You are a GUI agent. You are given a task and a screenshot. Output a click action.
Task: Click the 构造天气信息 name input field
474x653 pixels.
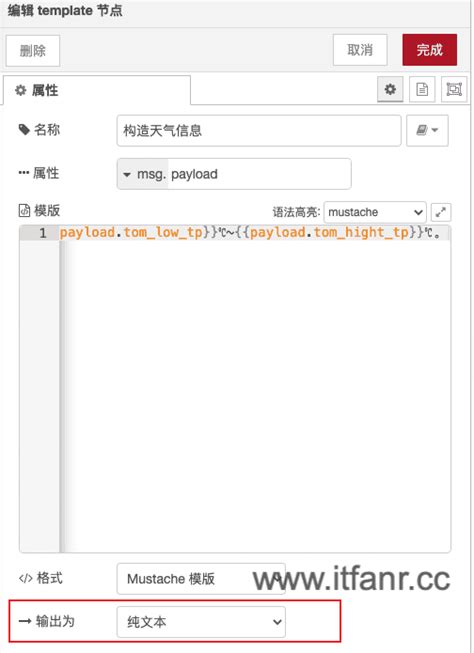pos(259,131)
